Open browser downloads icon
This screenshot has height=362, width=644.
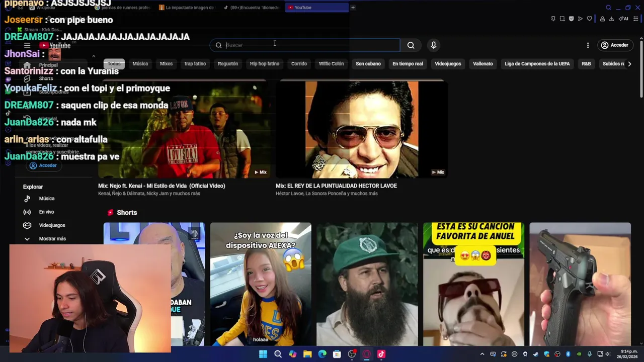(x=611, y=19)
